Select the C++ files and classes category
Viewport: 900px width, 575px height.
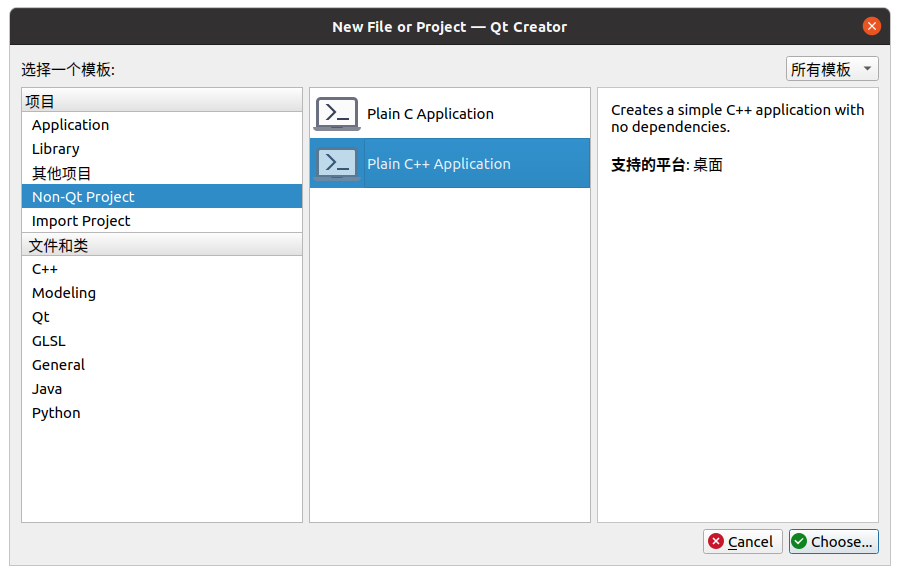point(162,269)
